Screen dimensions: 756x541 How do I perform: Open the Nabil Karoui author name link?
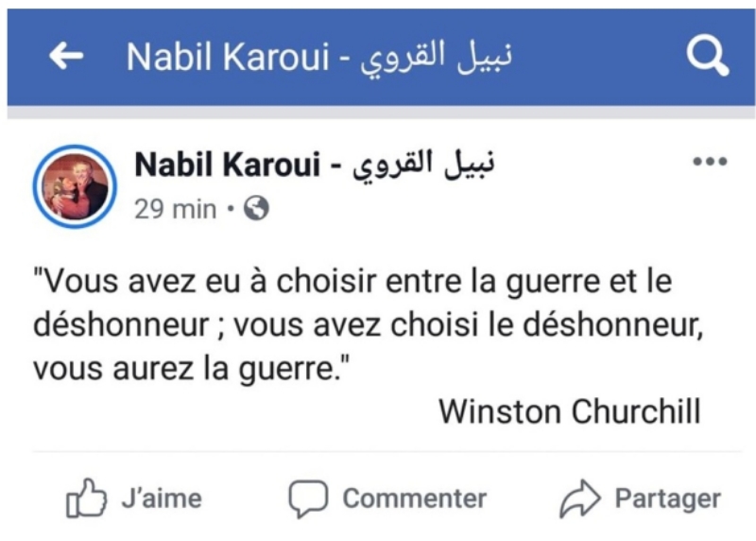coord(227,166)
